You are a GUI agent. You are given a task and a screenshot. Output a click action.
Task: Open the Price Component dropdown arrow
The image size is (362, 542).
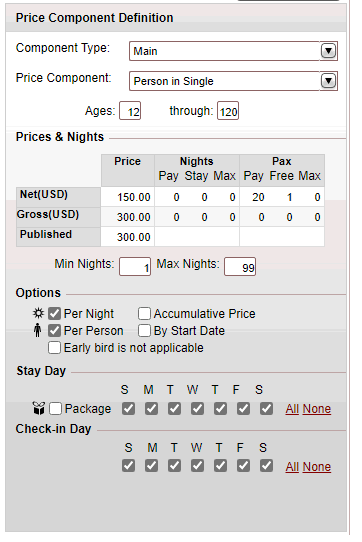[328, 81]
